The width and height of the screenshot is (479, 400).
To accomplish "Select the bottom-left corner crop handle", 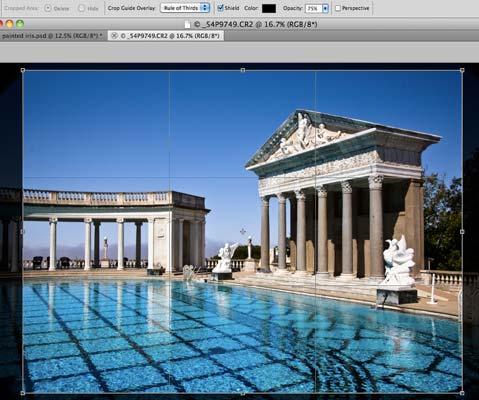I will [23, 393].
